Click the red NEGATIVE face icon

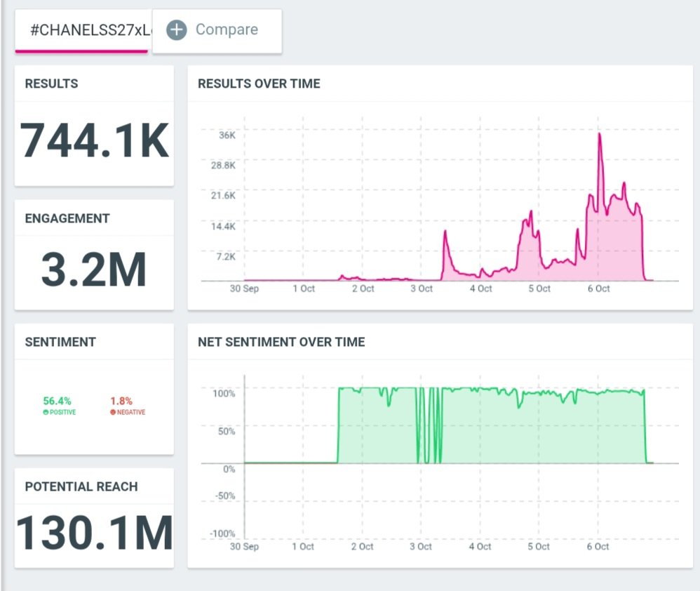tap(113, 412)
